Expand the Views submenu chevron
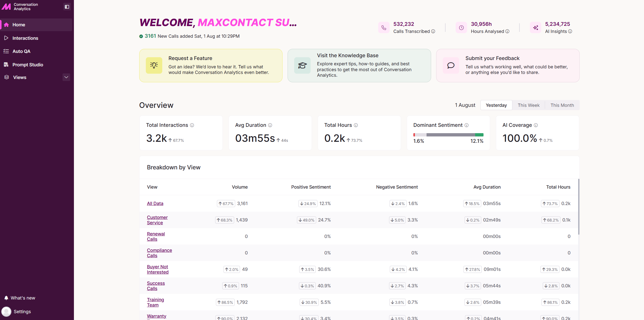The height and width of the screenshot is (320, 644). [66, 77]
